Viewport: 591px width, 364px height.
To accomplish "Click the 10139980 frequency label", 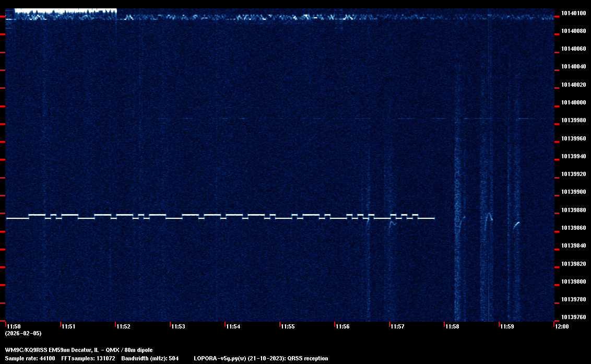I will point(573,121).
